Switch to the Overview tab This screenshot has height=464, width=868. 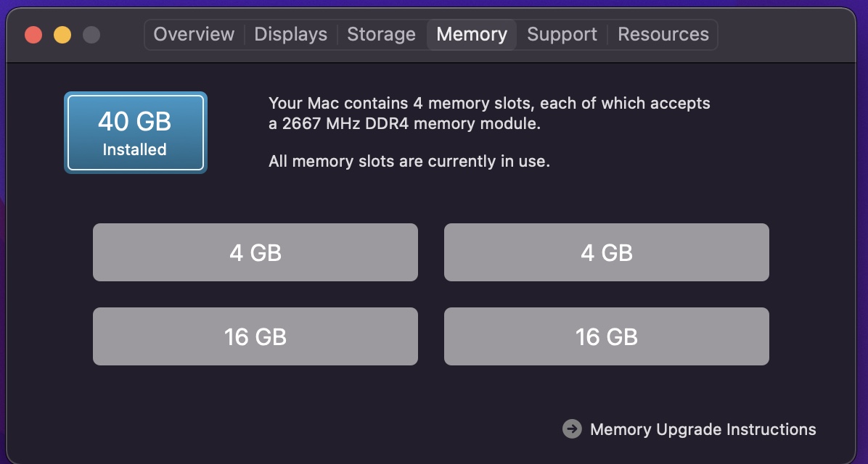click(x=194, y=34)
